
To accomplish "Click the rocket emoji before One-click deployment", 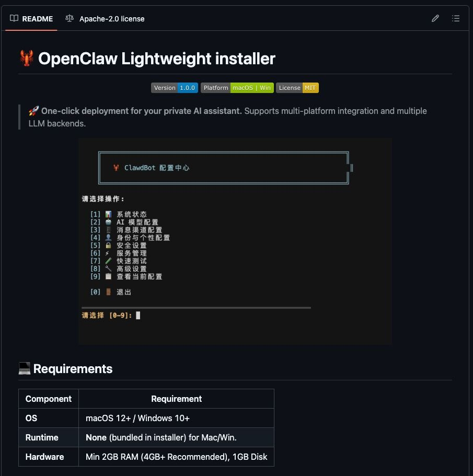I will click(33, 111).
